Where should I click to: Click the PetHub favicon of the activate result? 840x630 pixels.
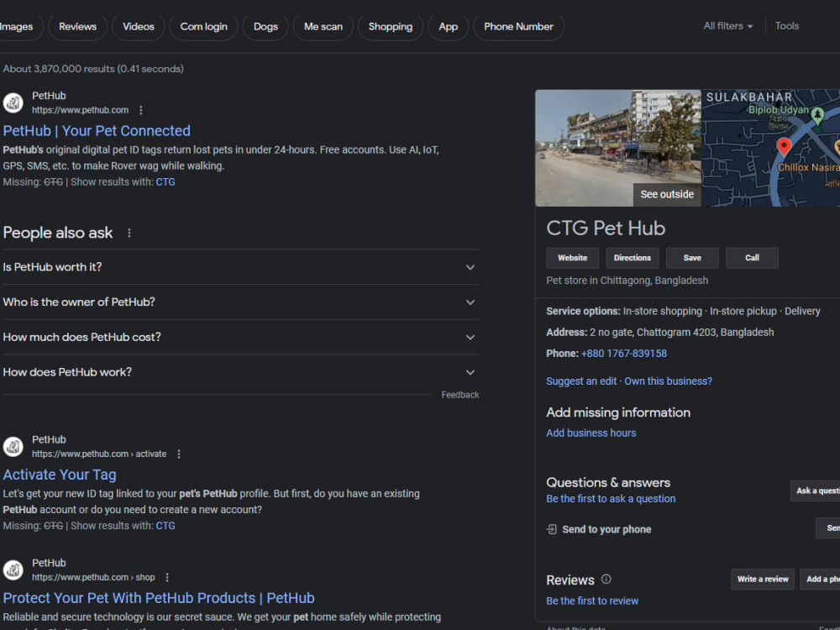click(x=13, y=447)
